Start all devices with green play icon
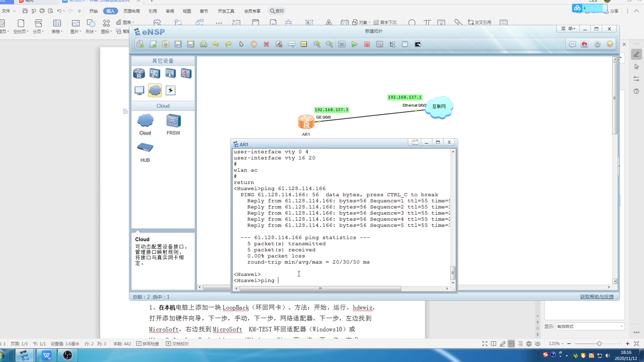 [354, 44]
